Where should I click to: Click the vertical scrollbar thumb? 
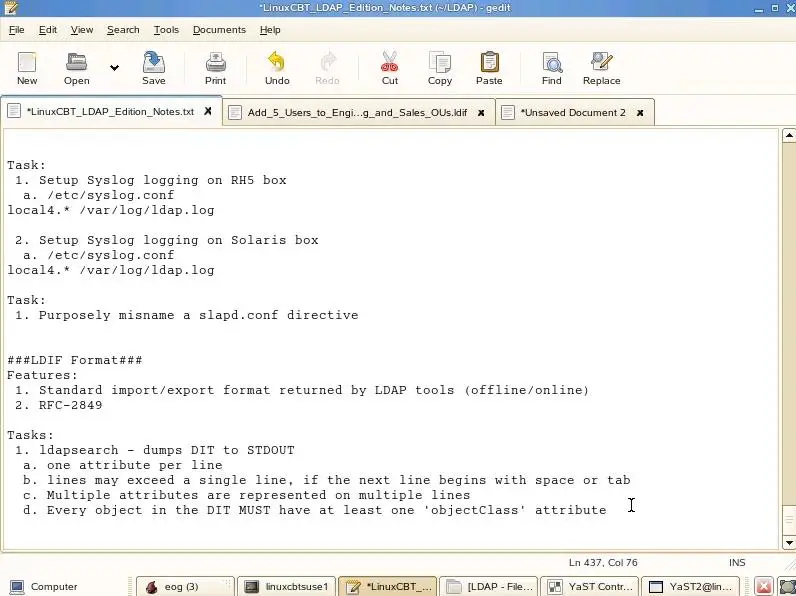pos(789,521)
